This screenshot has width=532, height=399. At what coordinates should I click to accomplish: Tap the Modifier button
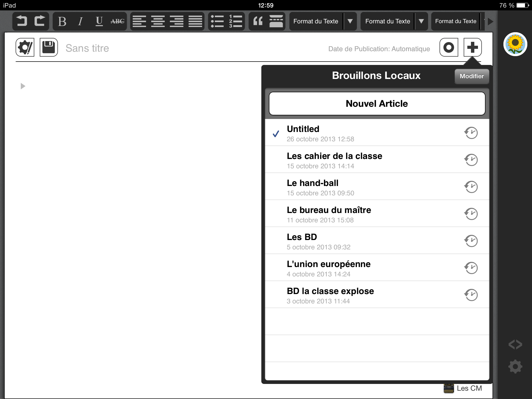pos(471,76)
